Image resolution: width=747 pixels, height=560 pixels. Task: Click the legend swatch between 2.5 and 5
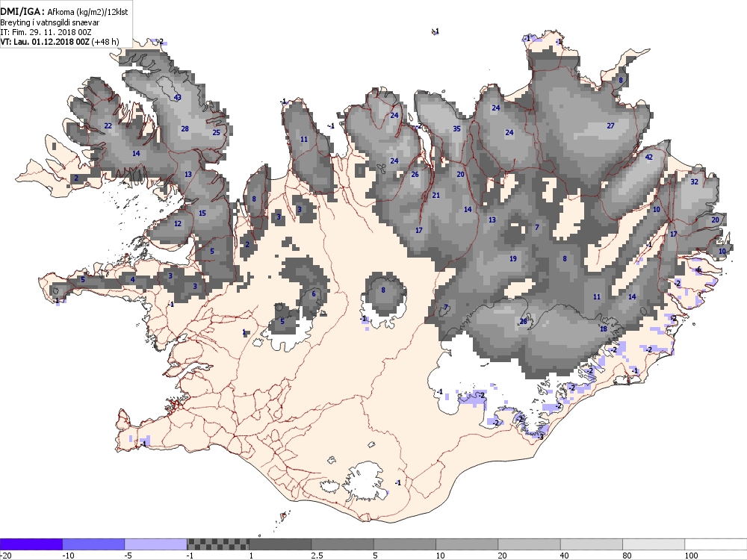pos(343,544)
